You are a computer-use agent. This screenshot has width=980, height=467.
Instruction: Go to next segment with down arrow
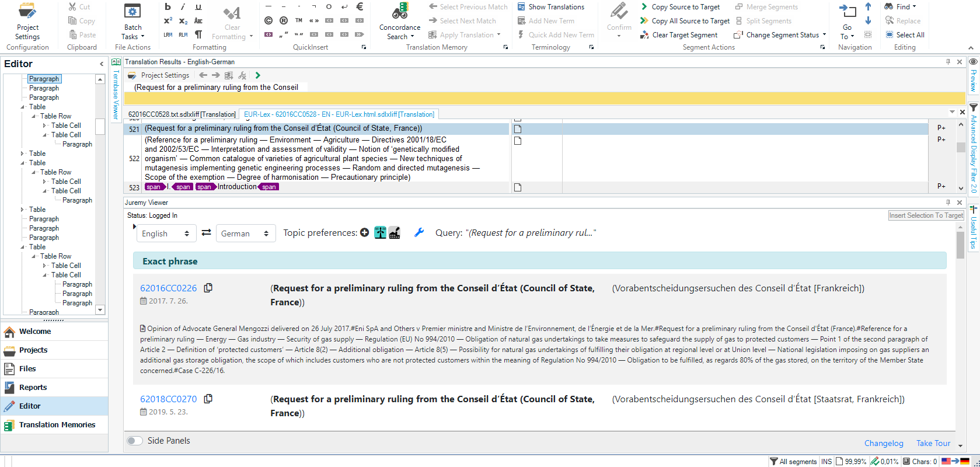[868, 20]
